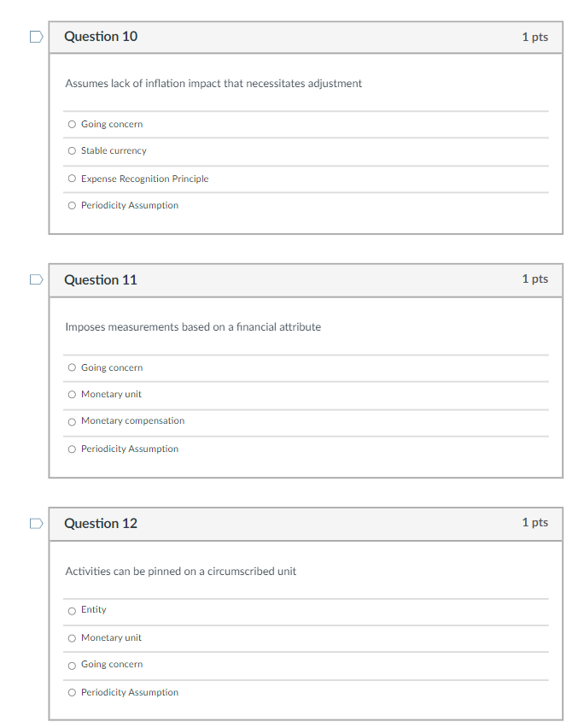The image size is (578, 728).
Task: Click the Question 11 header
Action: click(100, 279)
